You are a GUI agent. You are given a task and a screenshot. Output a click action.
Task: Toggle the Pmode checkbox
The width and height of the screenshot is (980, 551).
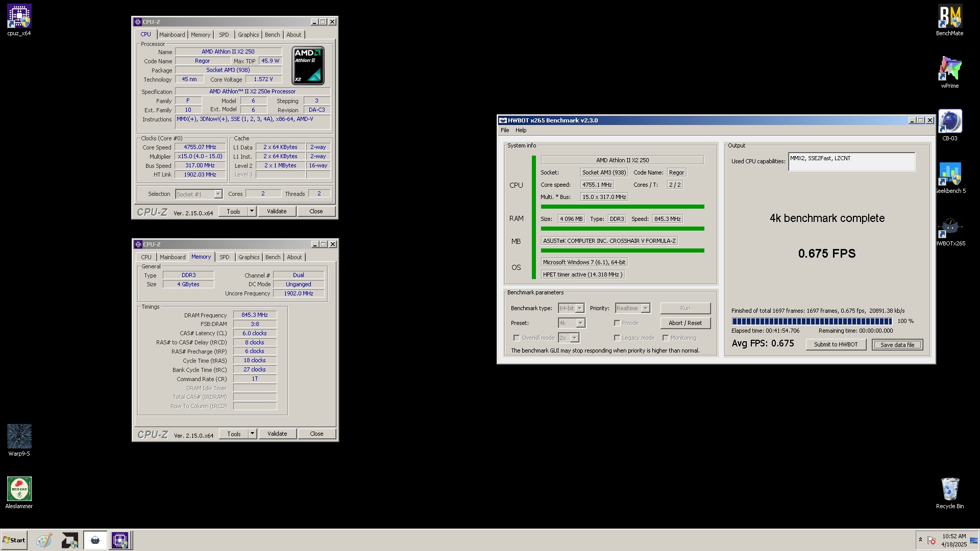(617, 323)
